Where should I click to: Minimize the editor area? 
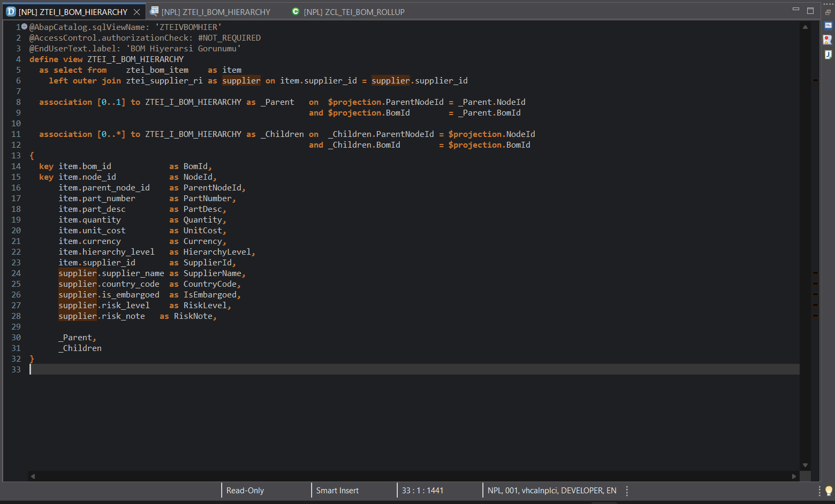pyautogui.click(x=796, y=10)
